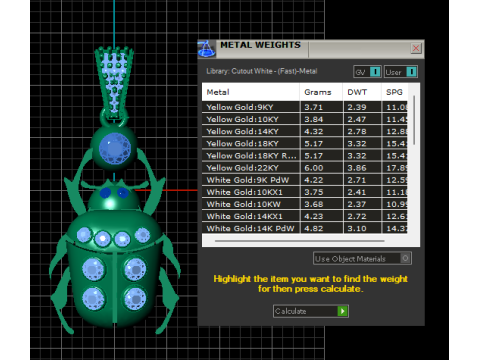Viewport: 480px width, 360px height.
Task: Click the horizontal scrollbar under metal list
Action: tap(299, 241)
